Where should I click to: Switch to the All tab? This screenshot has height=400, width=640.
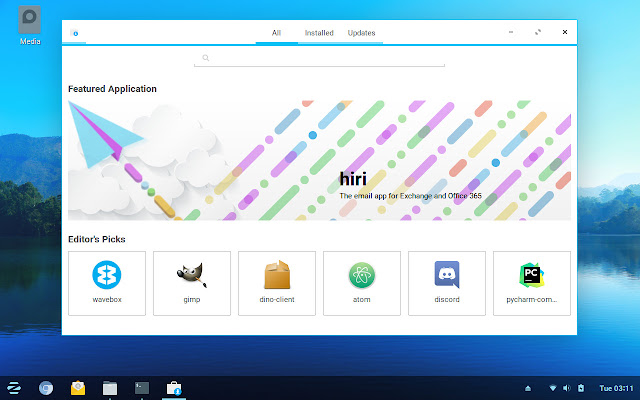point(276,33)
